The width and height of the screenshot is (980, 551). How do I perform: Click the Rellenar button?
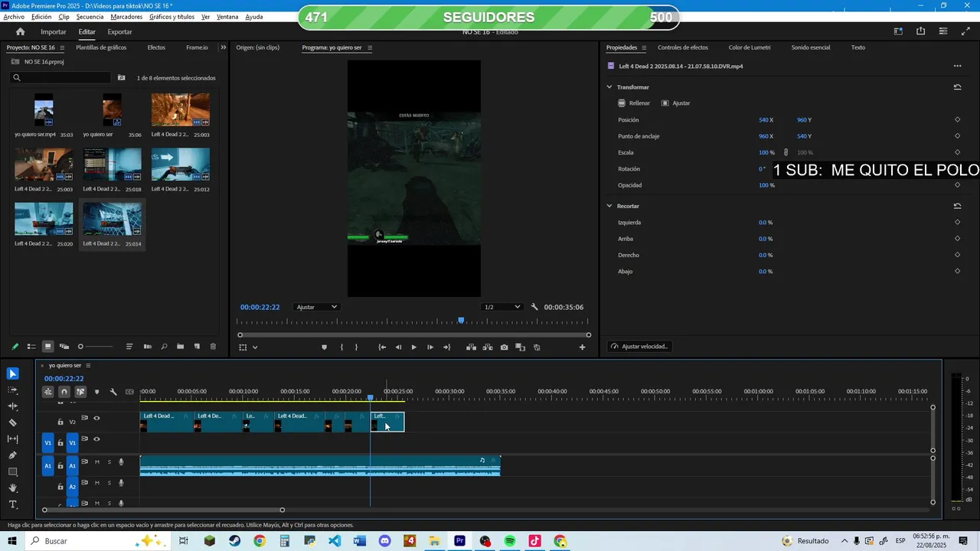pyautogui.click(x=635, y=103)
